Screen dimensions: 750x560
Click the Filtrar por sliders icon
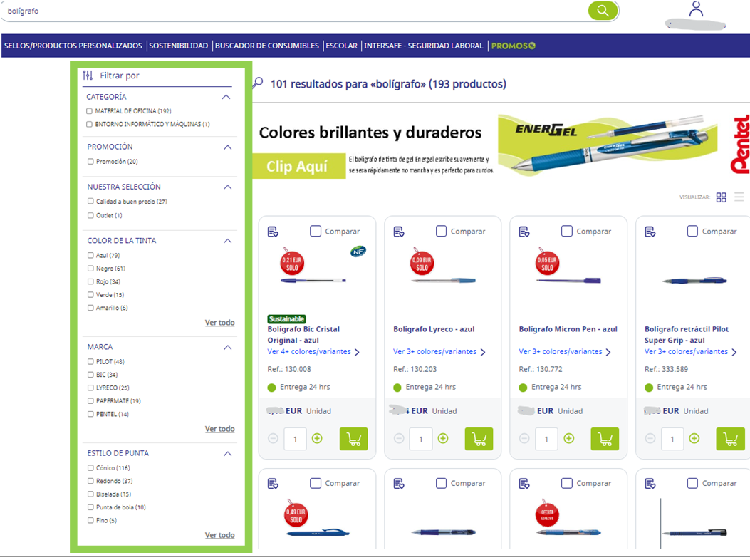(x=88, y=75)
